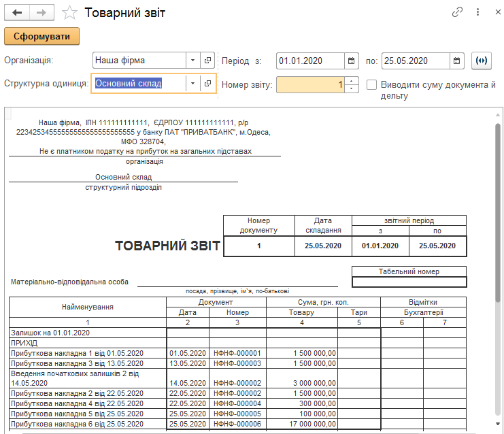Decrease Номер звіту with down arrow
This screenshot has height=434, width=504.
(352, 88)
